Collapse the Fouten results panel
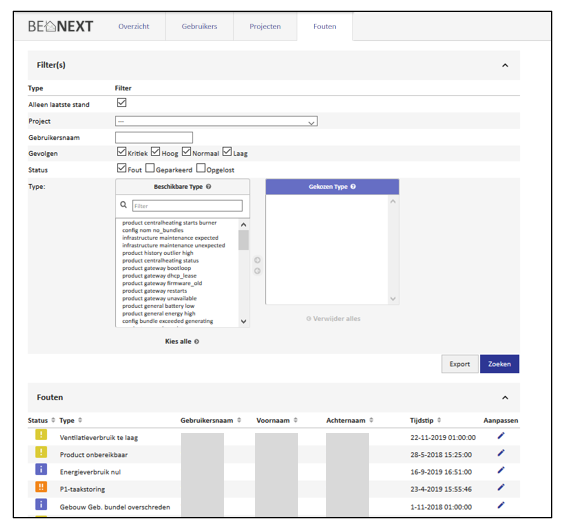The width and height of the screenshot is (564, 528). pyautogui.click(x=505, y=397)
